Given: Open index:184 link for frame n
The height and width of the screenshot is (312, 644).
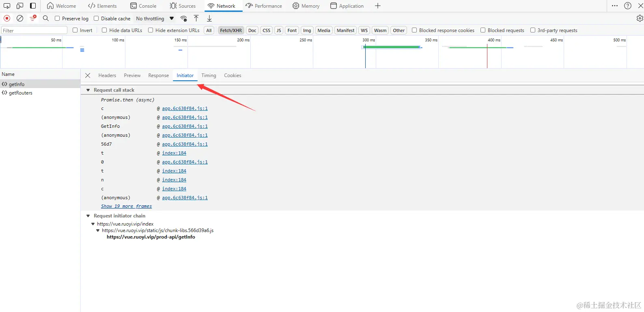Looking at the screenshot, I should pyautogui.click(x=174, y=180).
